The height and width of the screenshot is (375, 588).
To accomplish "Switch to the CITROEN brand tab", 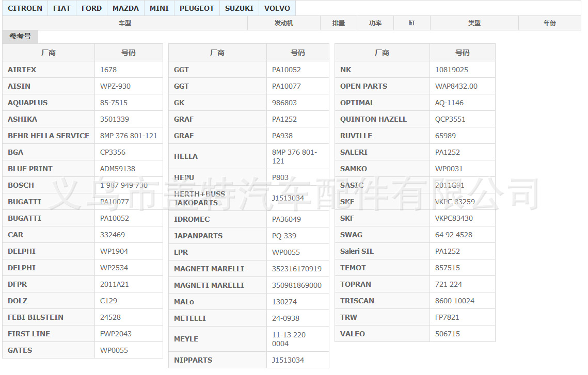I will click(25, 8).
